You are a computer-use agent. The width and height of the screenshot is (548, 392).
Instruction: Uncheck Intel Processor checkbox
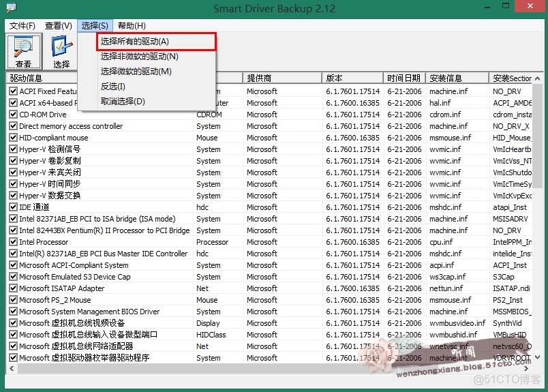pyautogui.click(x=13, y=241)
